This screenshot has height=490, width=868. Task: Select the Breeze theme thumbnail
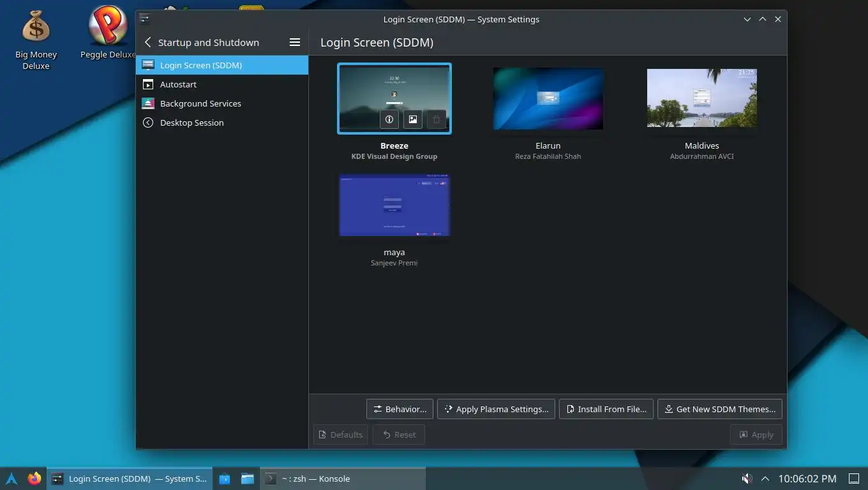pyautogui.click(x=394, y=98)
